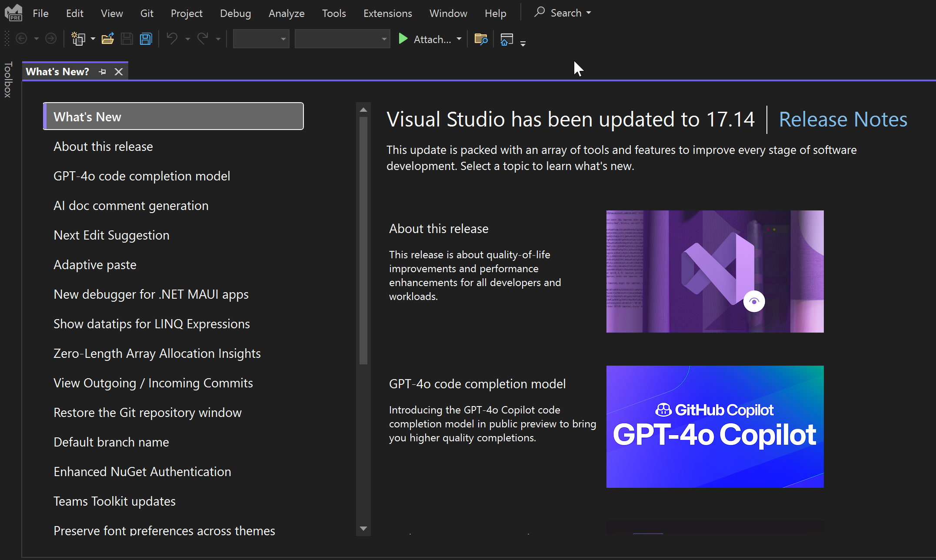
Task: Expand the New Project dropdown arrow
Action: tap(93, 39)
